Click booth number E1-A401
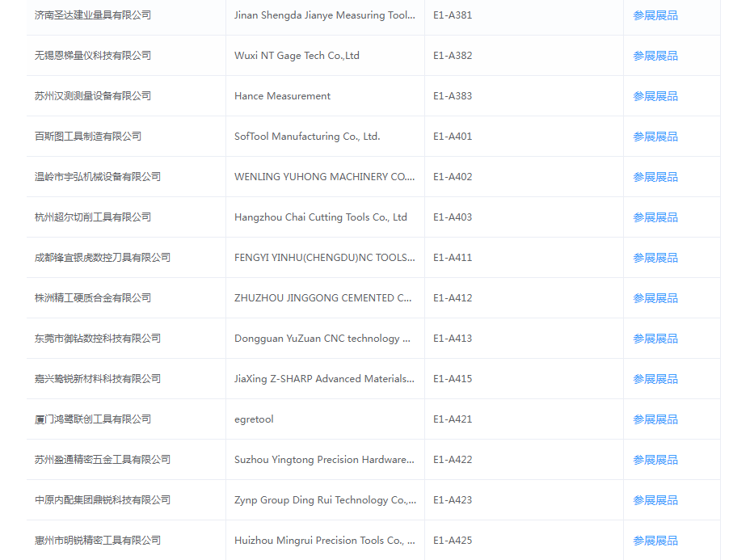 point(453,137)
